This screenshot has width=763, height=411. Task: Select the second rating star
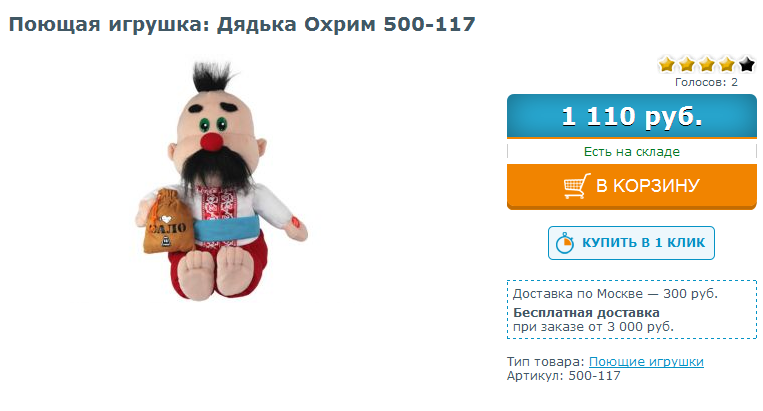pos(687,64)
